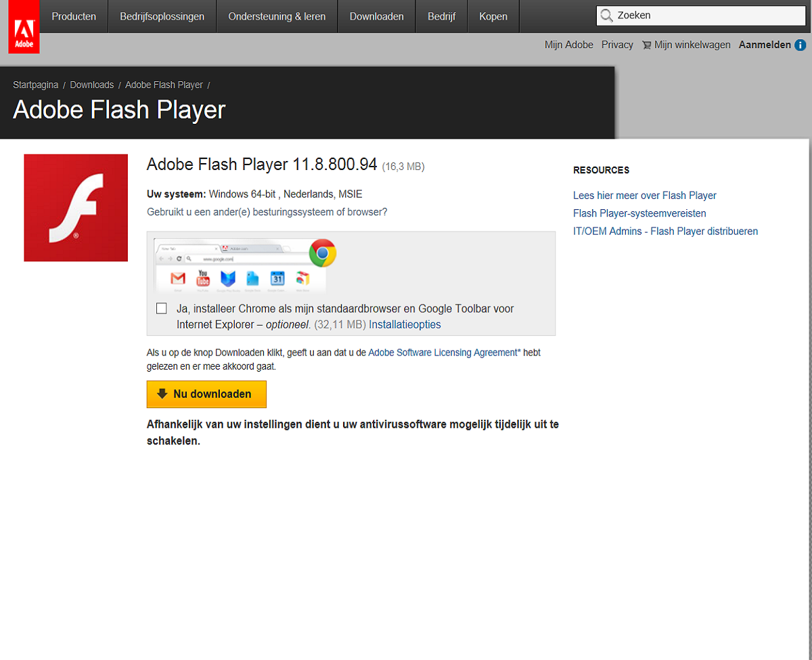Click the Adobe Flash Player breadcrumb
The image size is (812, 660).
tap(164, 85)
